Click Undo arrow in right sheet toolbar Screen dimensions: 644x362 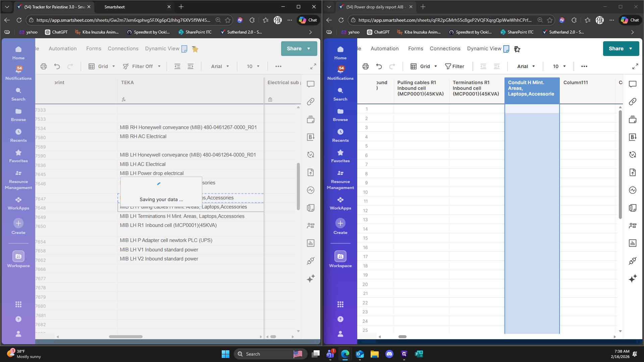pyautogui.click(x=379, y=66)
